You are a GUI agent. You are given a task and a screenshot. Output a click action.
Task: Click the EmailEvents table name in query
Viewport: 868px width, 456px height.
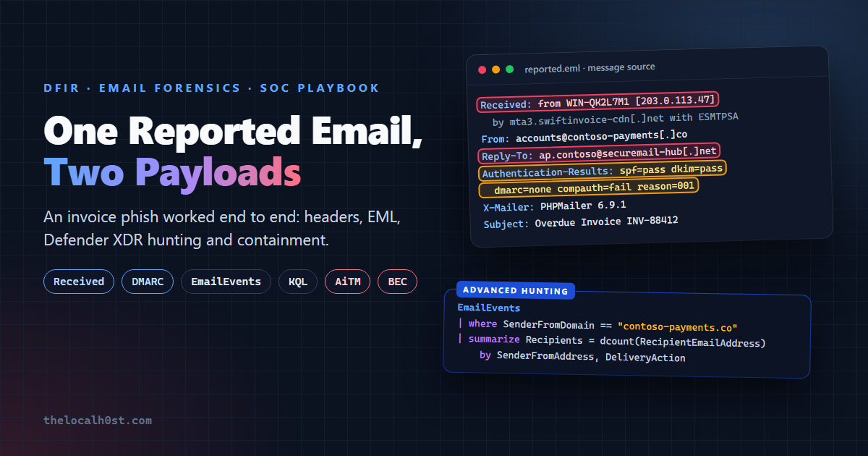click(488, 308)
